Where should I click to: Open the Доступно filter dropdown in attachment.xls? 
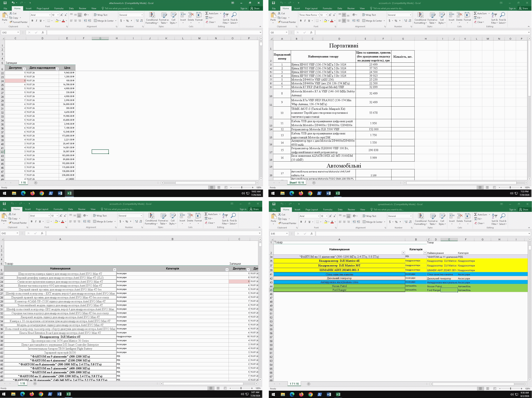pyautogui.click(x=24, y=69)
